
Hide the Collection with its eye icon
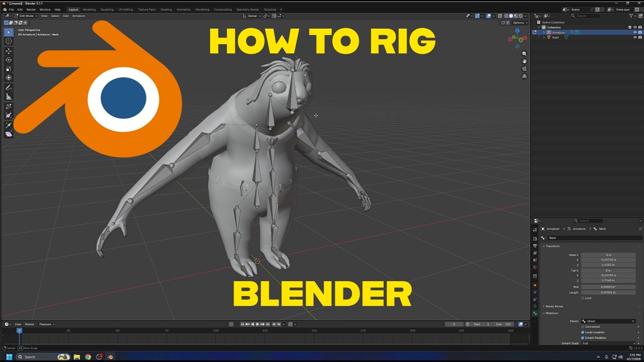635,27
